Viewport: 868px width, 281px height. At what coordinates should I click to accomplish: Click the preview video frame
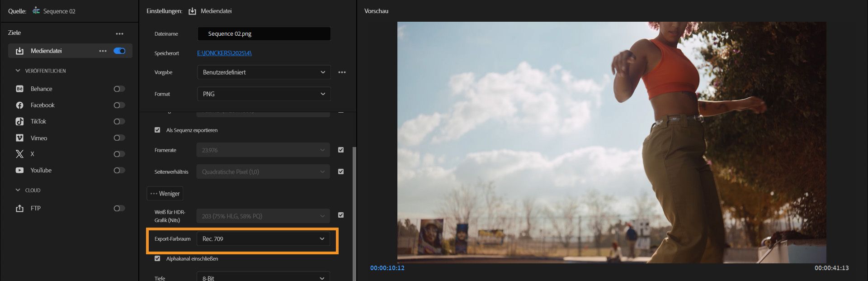coord(612,142)
